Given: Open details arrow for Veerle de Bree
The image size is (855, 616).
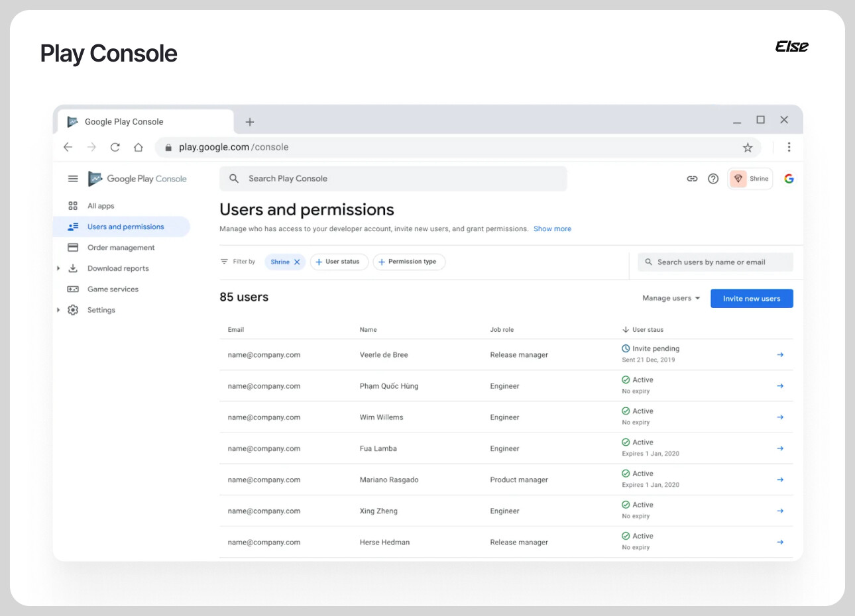Looking at the screenshot, I should [x=780, y=355].
